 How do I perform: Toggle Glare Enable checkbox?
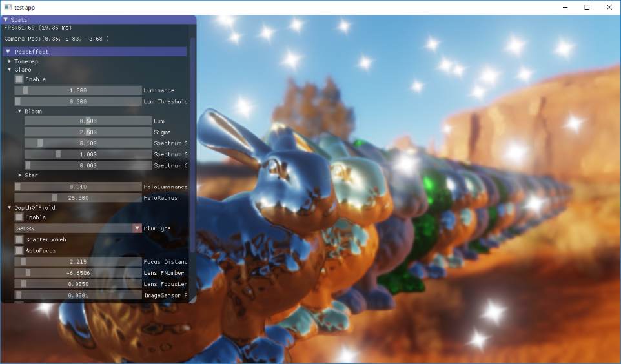[19, 79]
